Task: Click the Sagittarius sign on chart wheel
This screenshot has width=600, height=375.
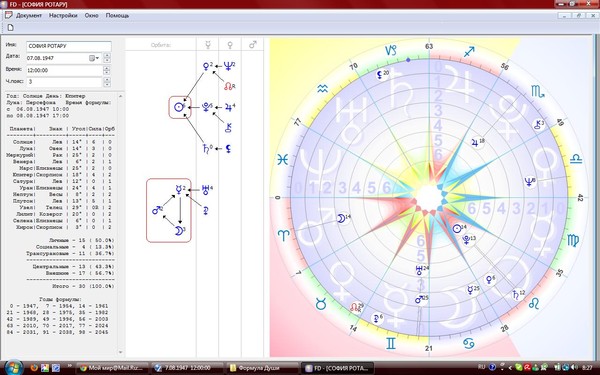Action: click(x=469, y=52)
